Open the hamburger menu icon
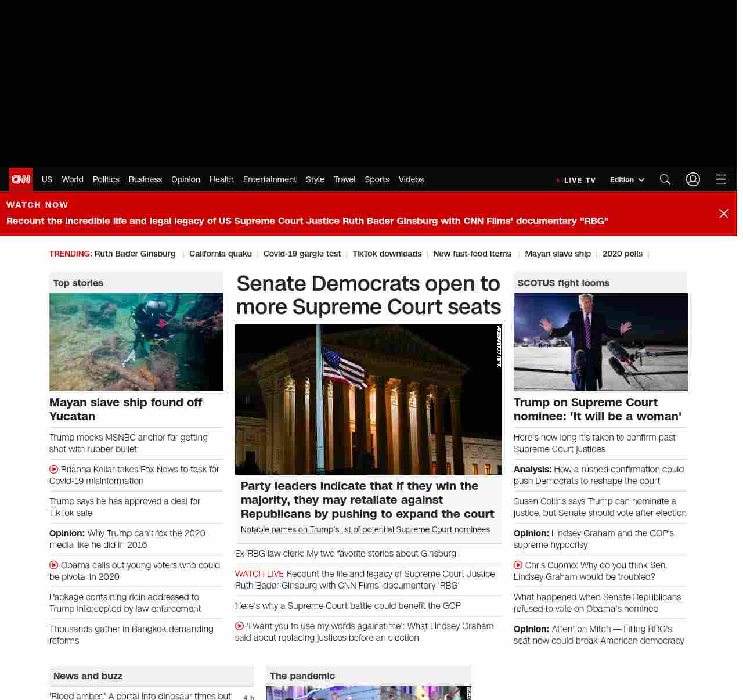 click(x=721, y=179)
